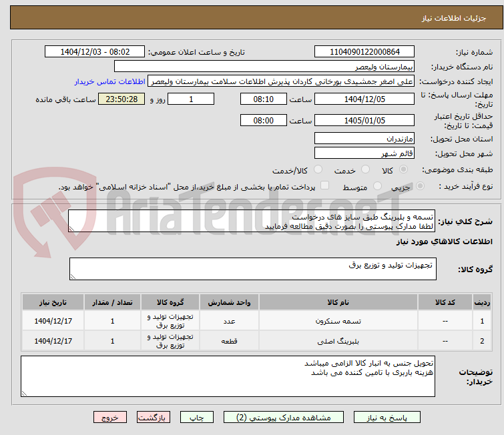Screen dimensions: 504x435
Task: Click the quantity cell in بلبرینگ اصلی row
Action: point(113,341)
